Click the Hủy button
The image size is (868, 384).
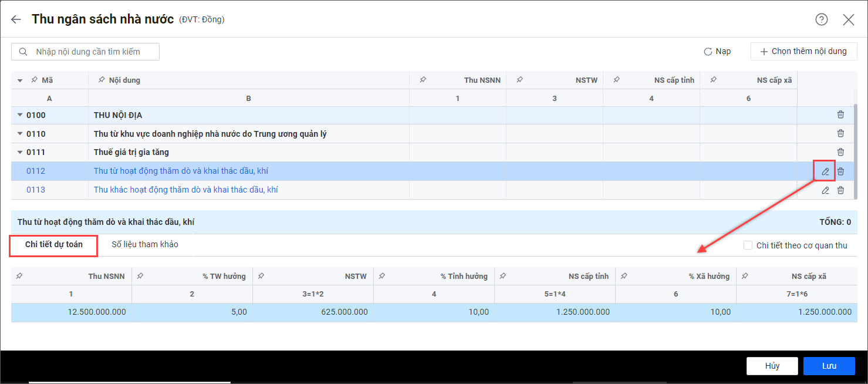coord(772,366)
